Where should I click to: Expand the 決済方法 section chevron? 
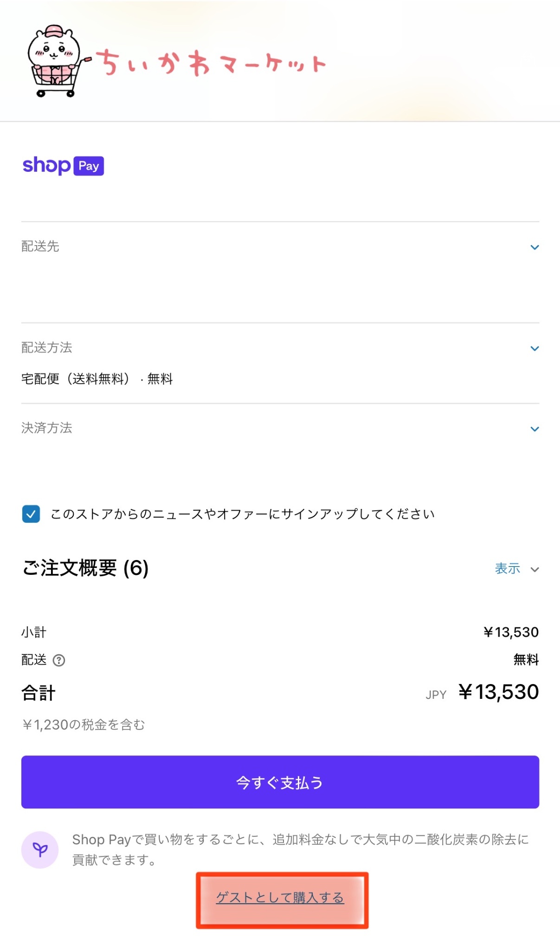(x=534, y=429)
